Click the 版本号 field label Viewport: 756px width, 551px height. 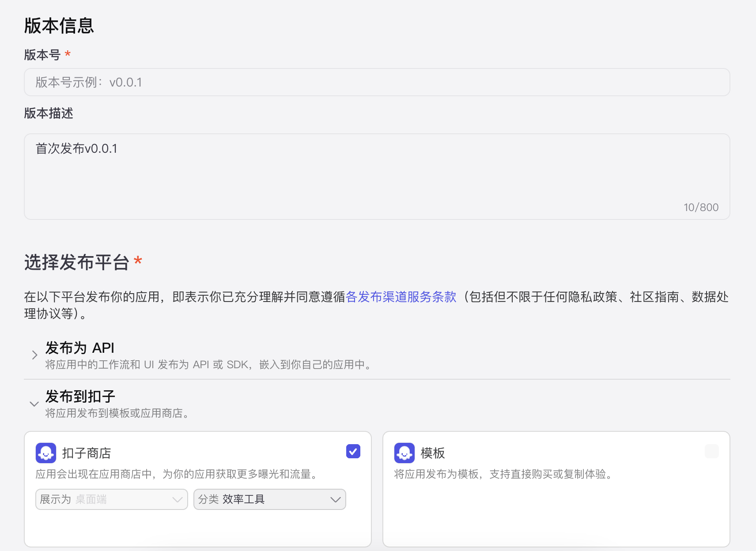click(x=42, y=55)
